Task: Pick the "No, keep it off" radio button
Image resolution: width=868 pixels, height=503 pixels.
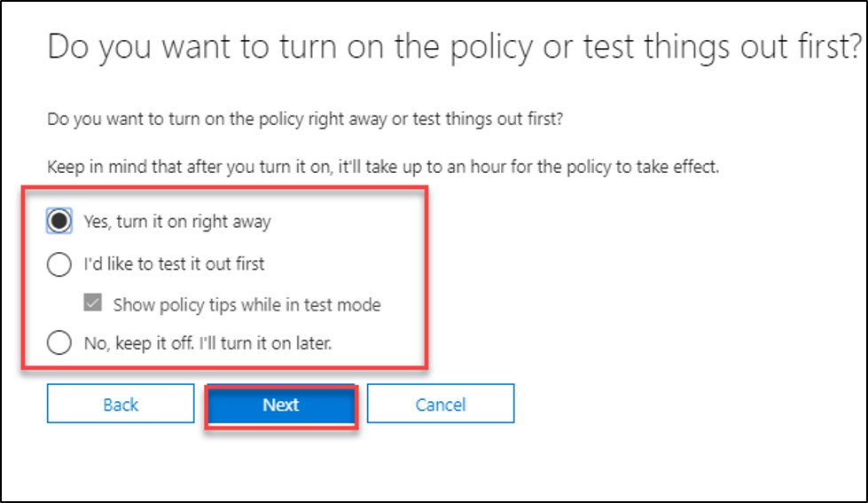Action: (59, 342)
